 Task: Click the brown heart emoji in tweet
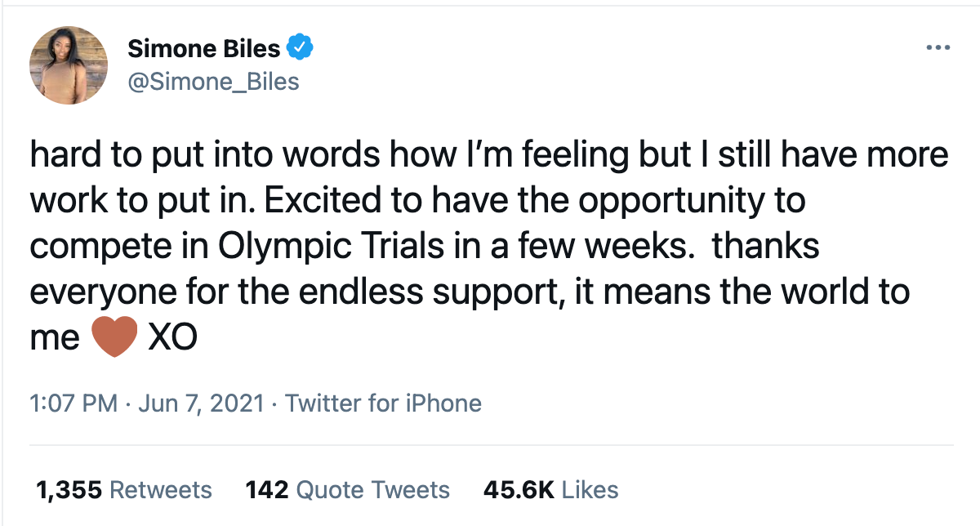[x=114, y=337]
